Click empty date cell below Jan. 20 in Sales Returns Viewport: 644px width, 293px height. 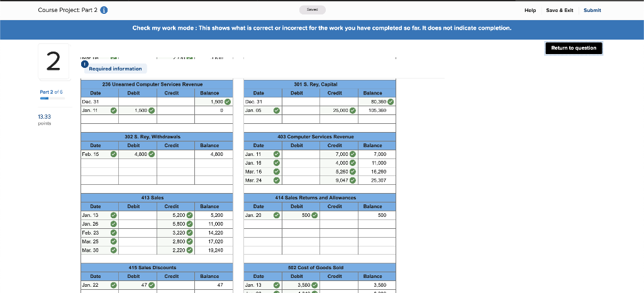(262, 224)
